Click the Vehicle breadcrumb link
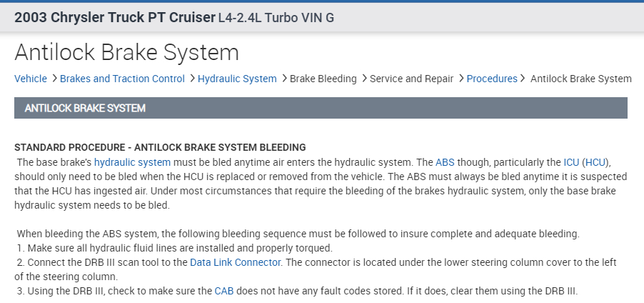 (x=30, y=79)
